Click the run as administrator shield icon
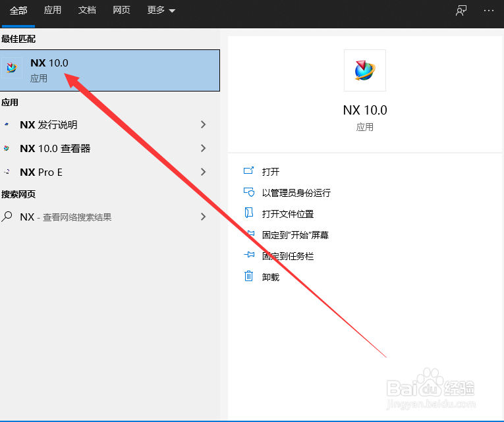 click(x=249, y=192)
